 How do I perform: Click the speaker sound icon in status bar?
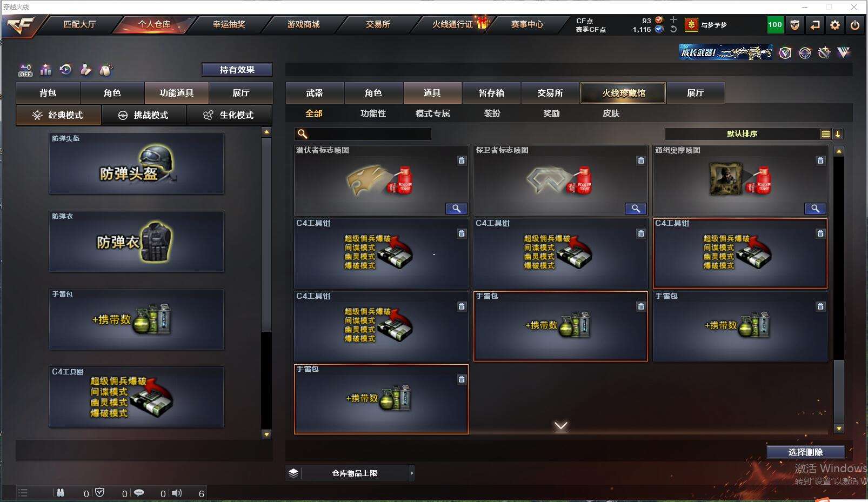coord(177,493)
